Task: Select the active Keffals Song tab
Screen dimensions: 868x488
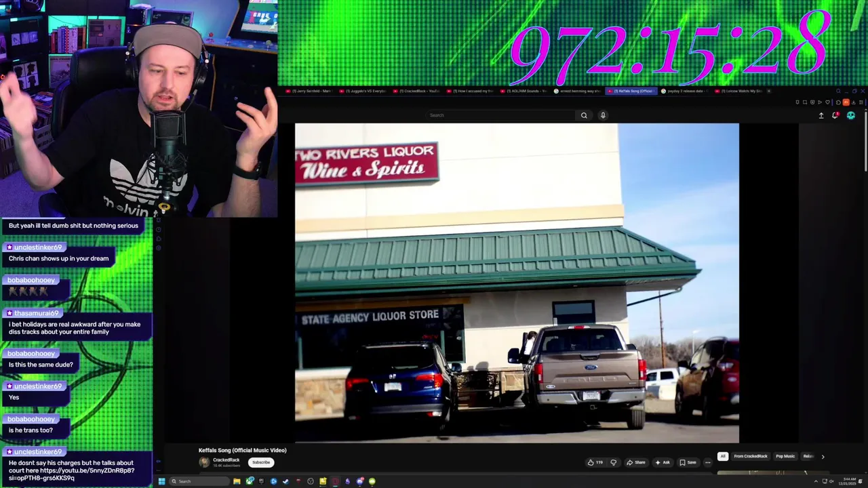Action: click(x=631, y=91)
